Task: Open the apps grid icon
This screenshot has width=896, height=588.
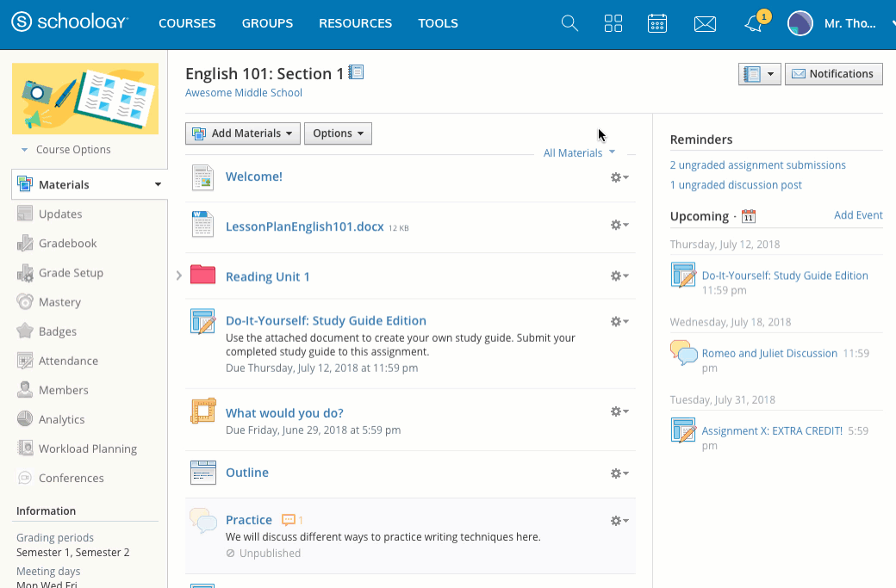Action: [613, 23]
